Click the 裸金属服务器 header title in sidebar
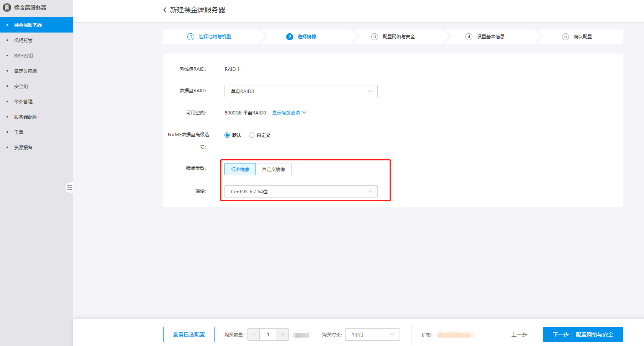Screen dimensions: 644x346 [x=30, y=8]
